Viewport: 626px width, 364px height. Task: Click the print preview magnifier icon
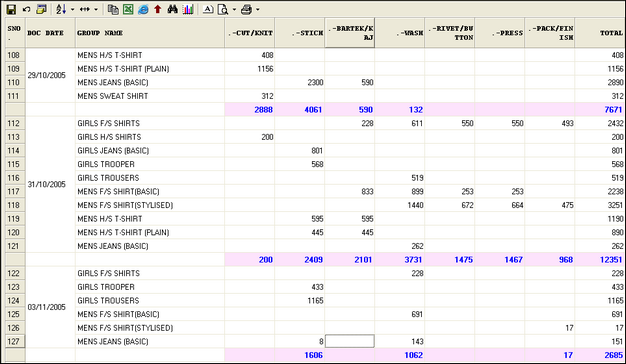(223, 9)
